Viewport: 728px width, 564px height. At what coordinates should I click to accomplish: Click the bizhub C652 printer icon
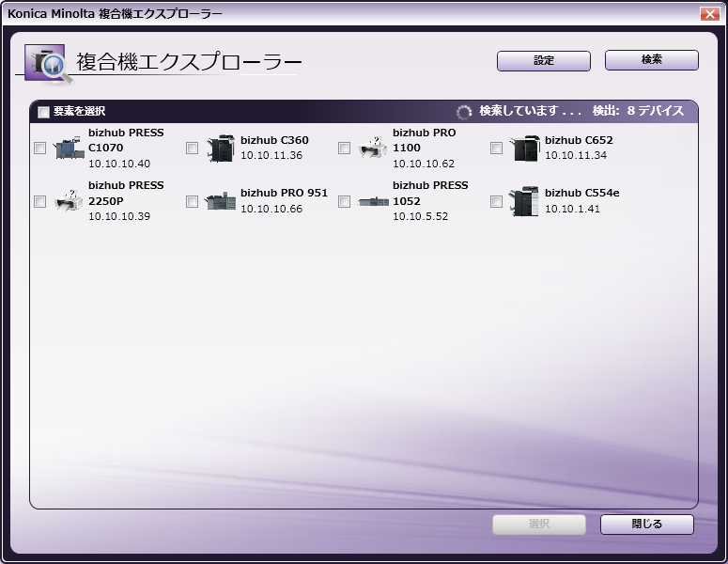[525, 149]
